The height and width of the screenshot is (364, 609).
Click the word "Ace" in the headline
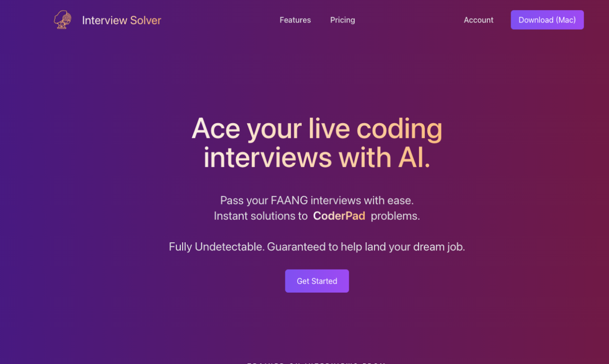pos(215,128)
